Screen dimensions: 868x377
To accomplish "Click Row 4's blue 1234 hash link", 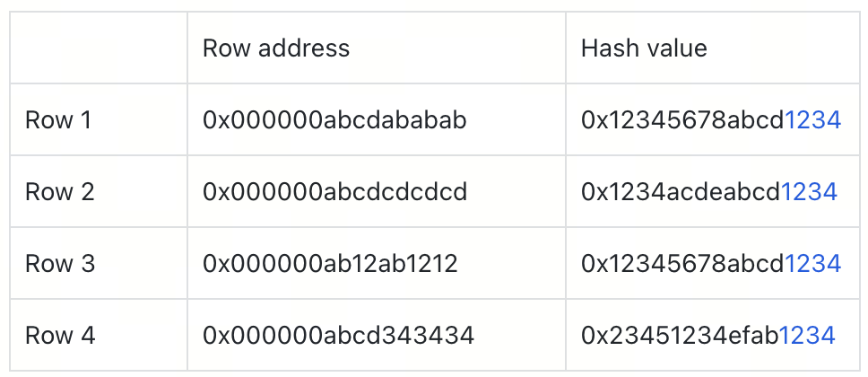I will point(807,336).
